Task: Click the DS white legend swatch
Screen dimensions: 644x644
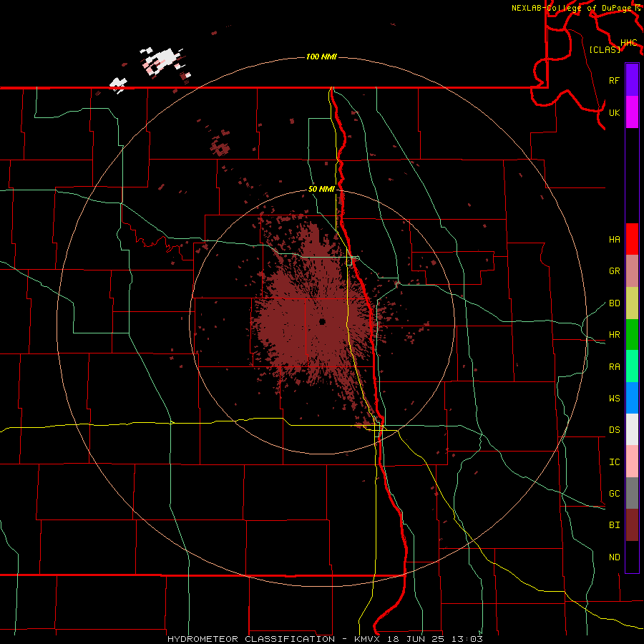Action: pyautogui.click(x=632, y=429)
